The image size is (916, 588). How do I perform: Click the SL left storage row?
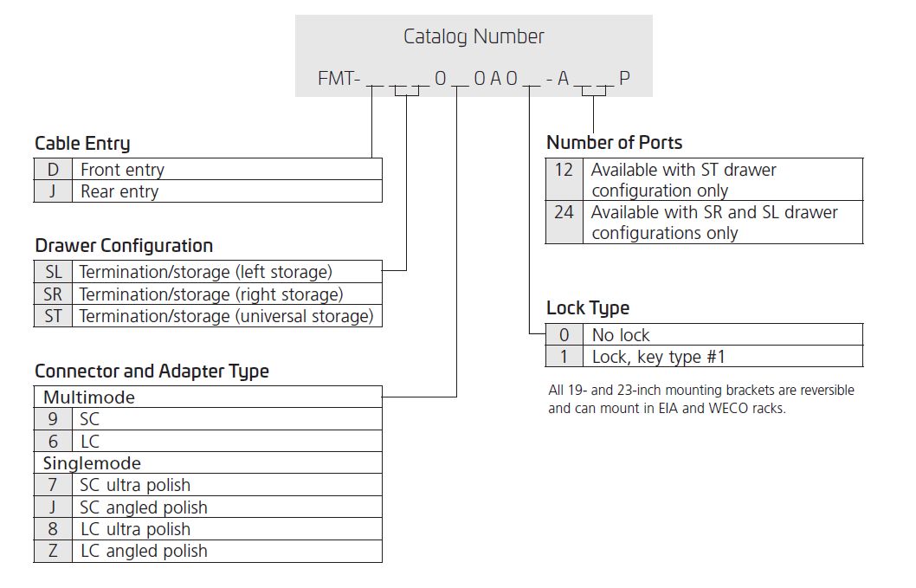(208, 272)
